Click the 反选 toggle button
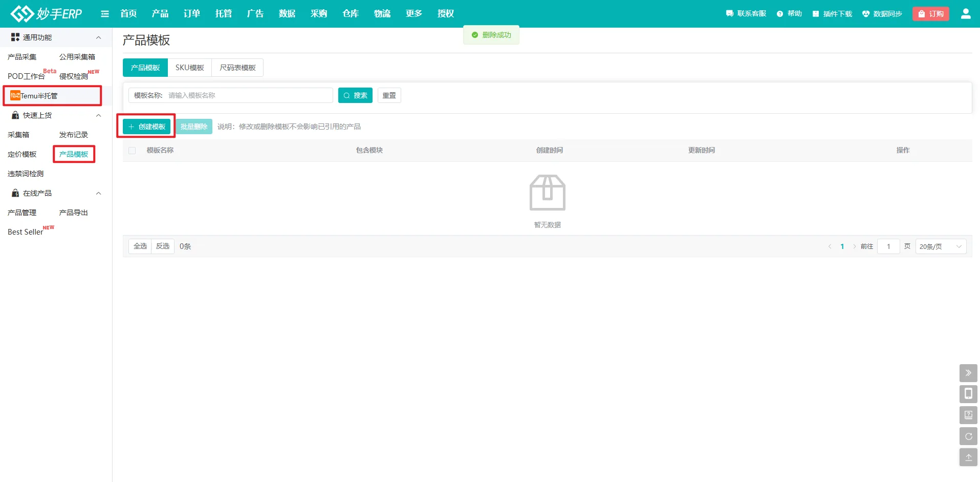This screenshot has height=482, width=980. (163, 246)
